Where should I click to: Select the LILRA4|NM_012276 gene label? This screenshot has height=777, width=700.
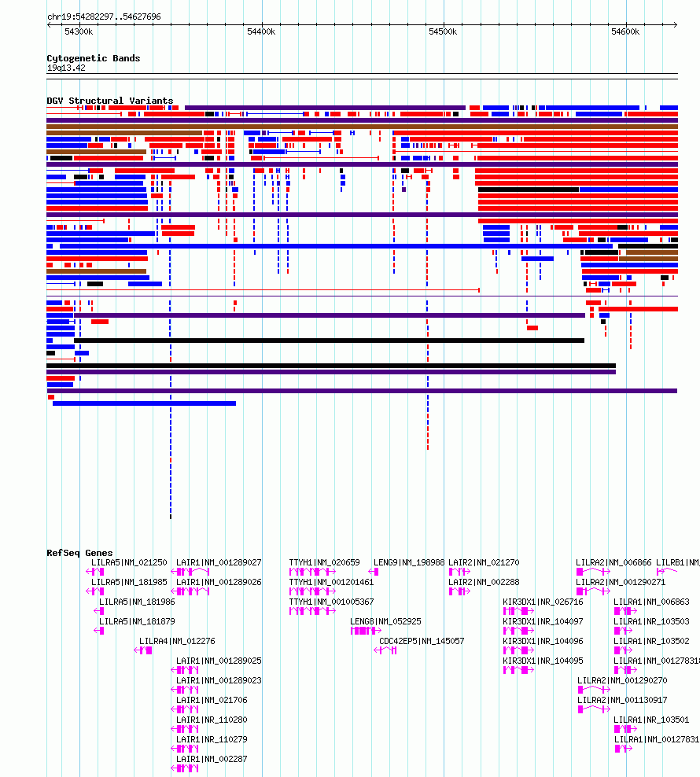(177, 641)
